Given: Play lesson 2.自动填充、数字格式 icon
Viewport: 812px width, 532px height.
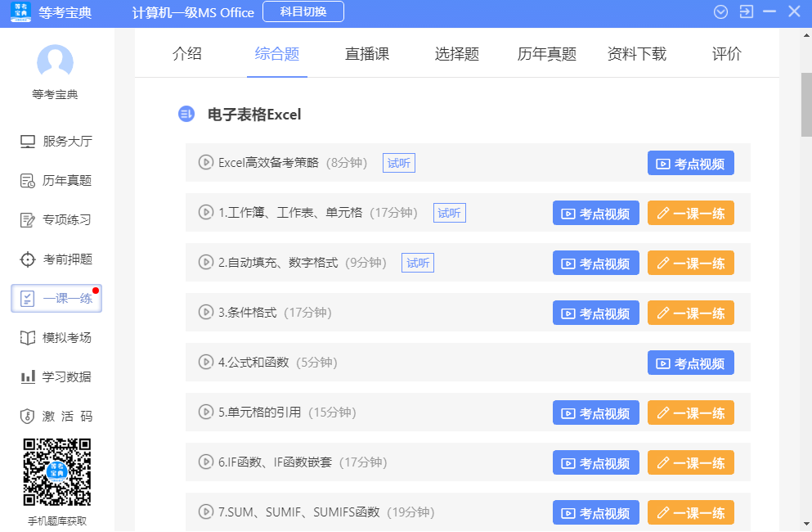Looking at the screenshot, I should coord(205,262).
